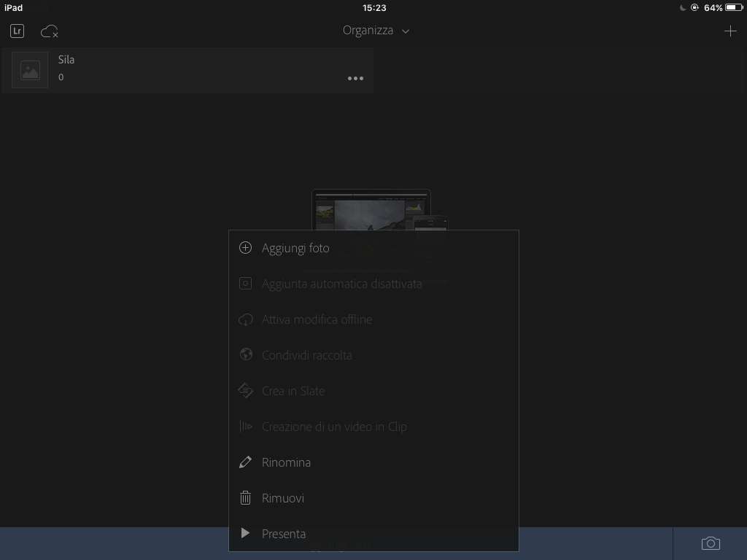Tap the three-dots options for Sila
This screenshot has height=560, width=747.
tap(355, 78)
